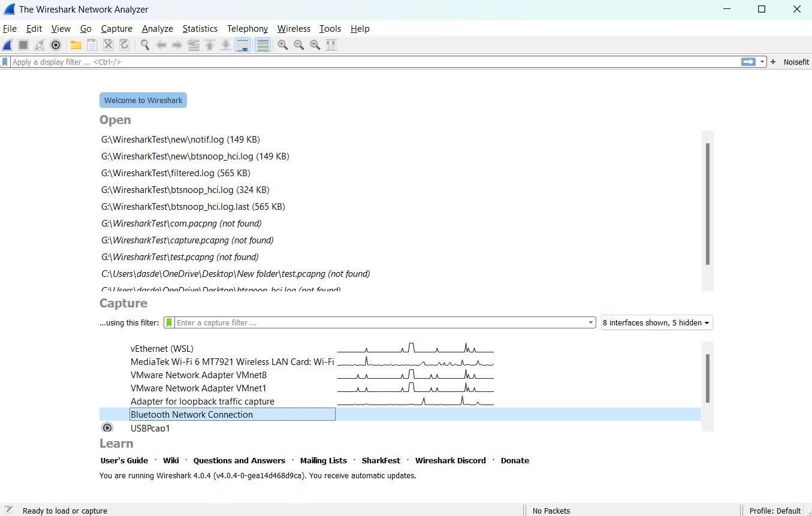Open the capture options gear icon

(56, 44)
